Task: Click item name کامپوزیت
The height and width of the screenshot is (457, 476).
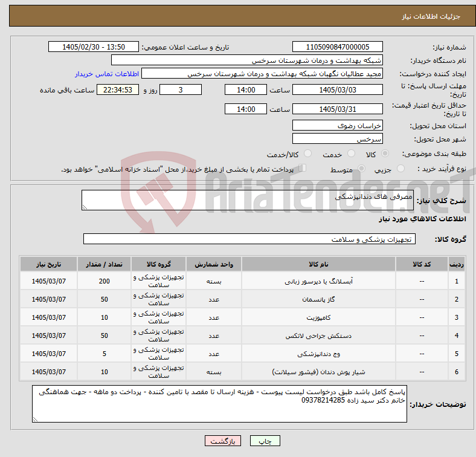Action: coord(318,317)
